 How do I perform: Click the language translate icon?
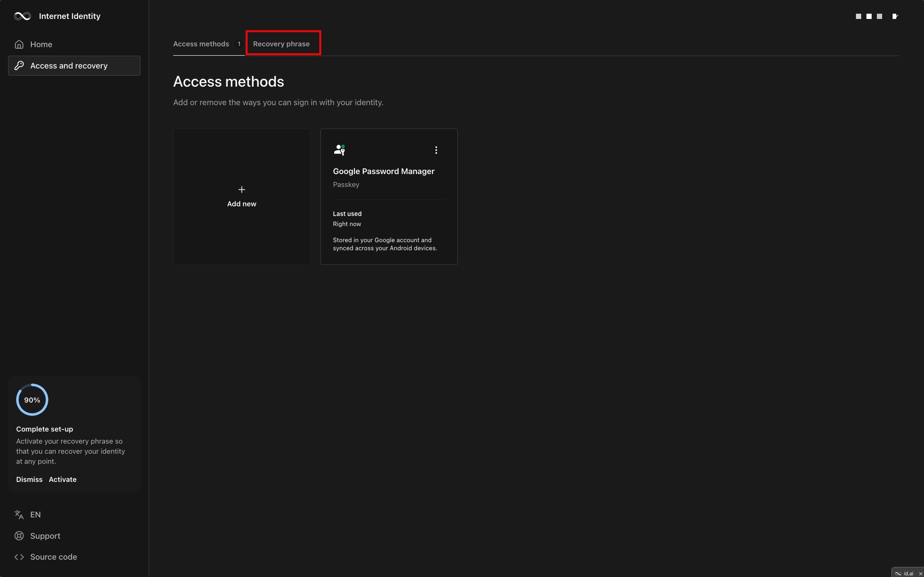pyautogui.click(x=19, y=515)
